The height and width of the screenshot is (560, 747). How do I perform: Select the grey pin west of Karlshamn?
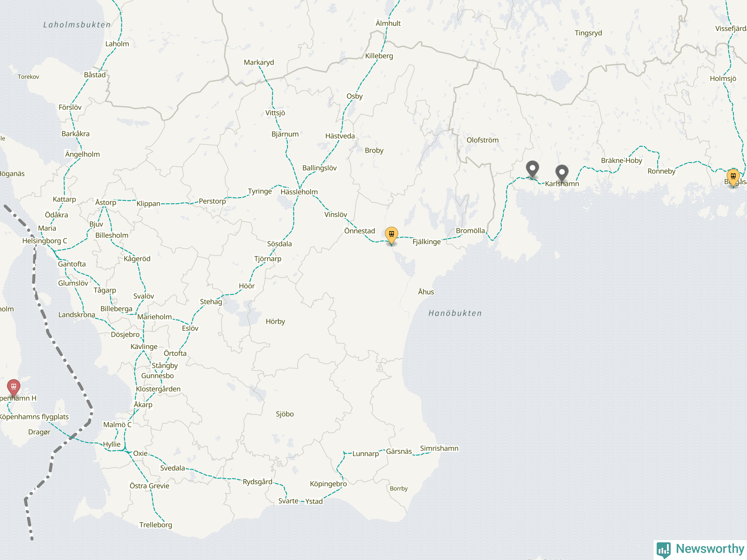(533, 169)
